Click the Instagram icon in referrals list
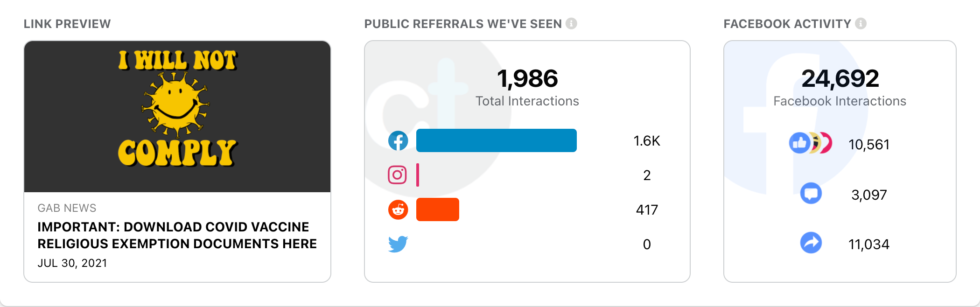Viewport: 980px width, 307px height. pos(398,175)
